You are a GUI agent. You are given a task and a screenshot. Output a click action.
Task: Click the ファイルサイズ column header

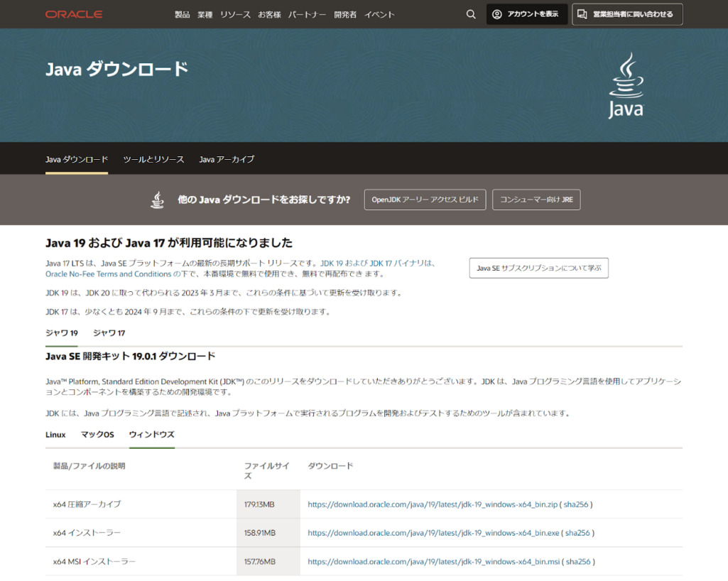point(267,471)
